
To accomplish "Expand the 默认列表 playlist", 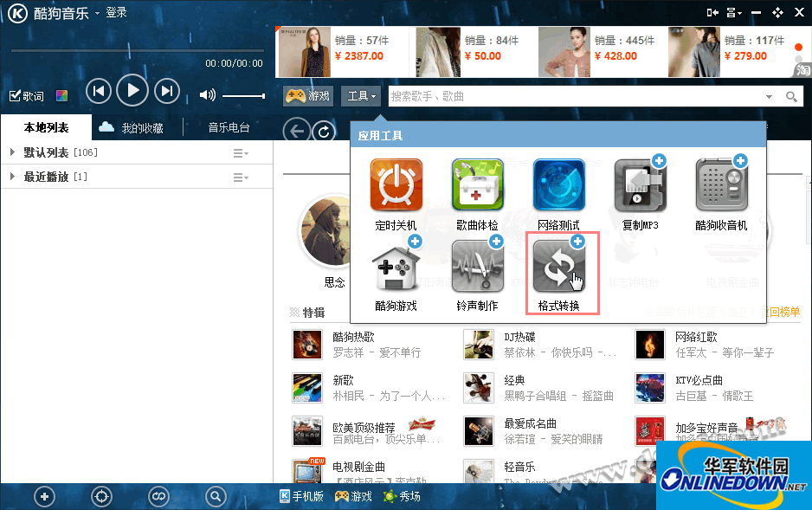I will point(12,152).
